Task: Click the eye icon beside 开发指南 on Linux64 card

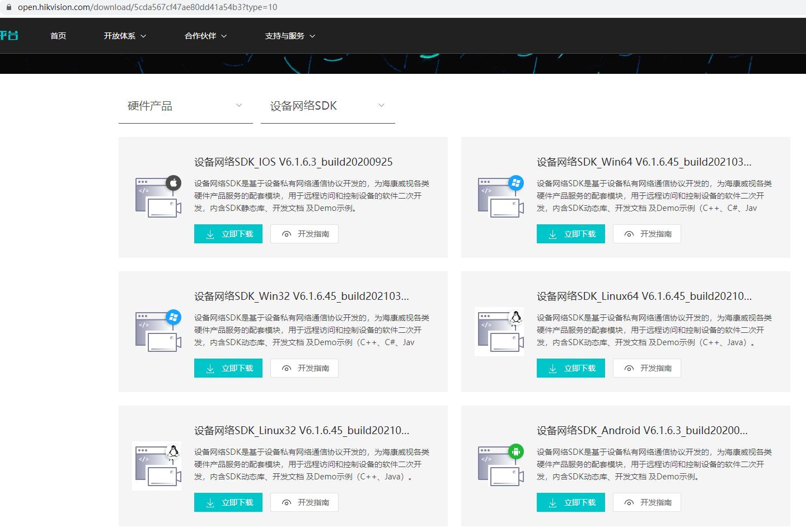Action: [x=629, y=368]
